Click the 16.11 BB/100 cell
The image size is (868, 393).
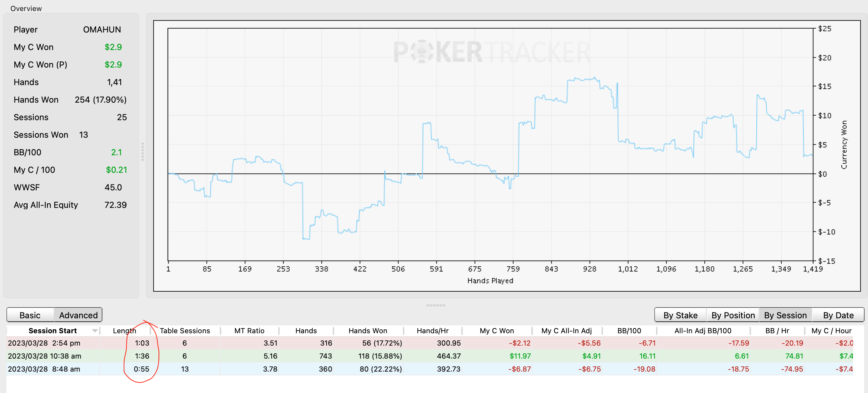tap(647, 356)
